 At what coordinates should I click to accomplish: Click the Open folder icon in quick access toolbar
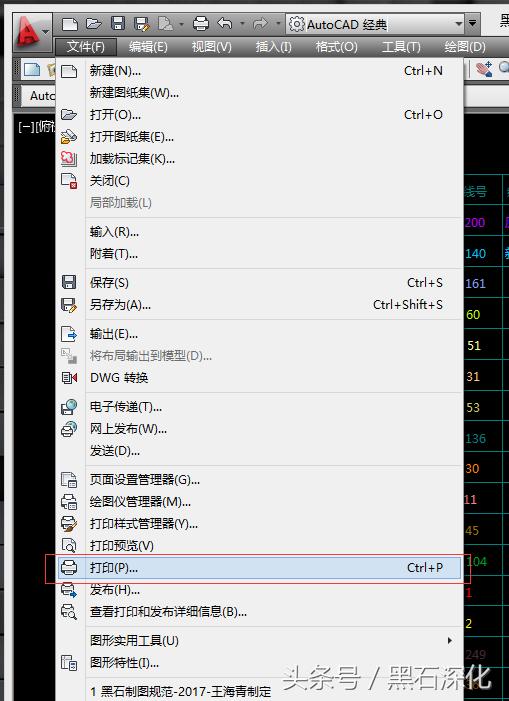(93, 23)
